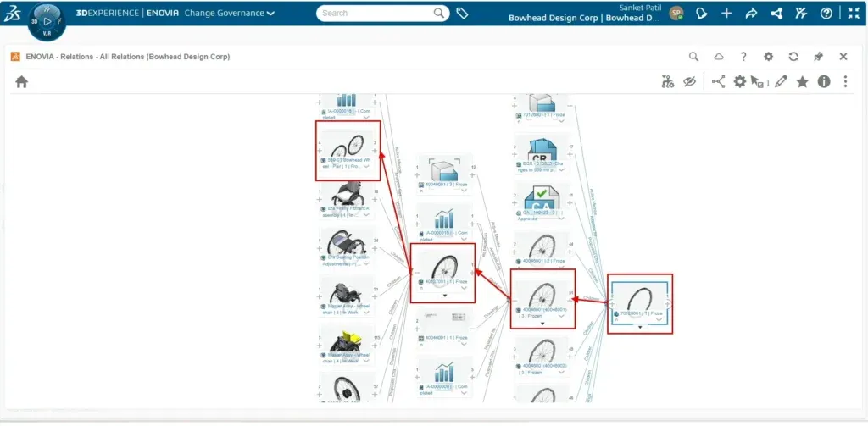Open the tag icon beside search
This screenshot has width=868, height=426.
pyautogui.click(x=462, y=14)
